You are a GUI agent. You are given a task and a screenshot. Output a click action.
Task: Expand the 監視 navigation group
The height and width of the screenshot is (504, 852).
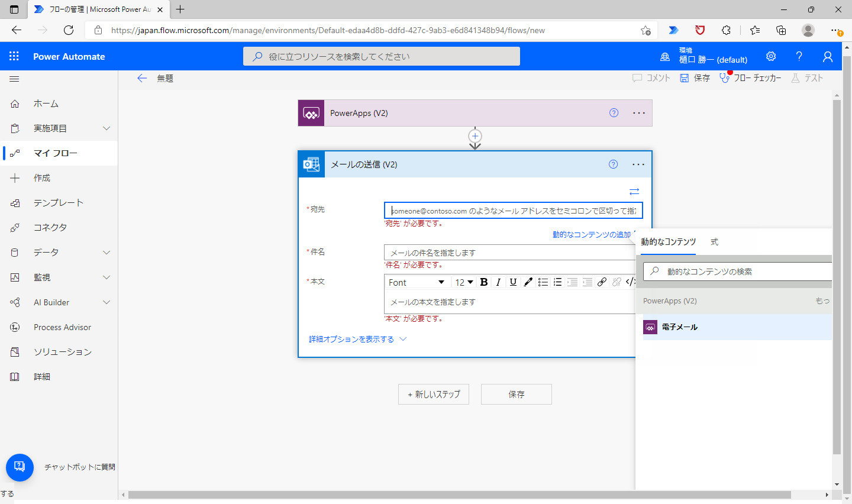pyautogui.click(x=106, y=277)
